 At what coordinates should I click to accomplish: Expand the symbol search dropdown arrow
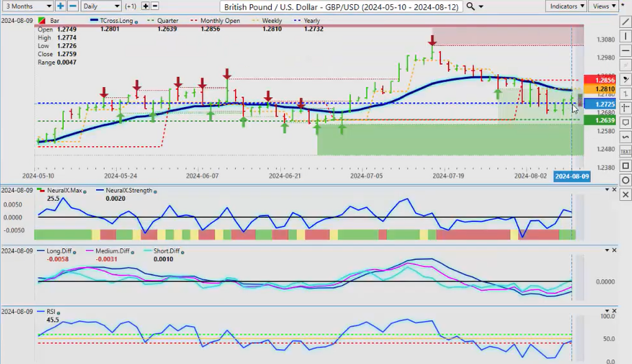(x=481, y=6)
